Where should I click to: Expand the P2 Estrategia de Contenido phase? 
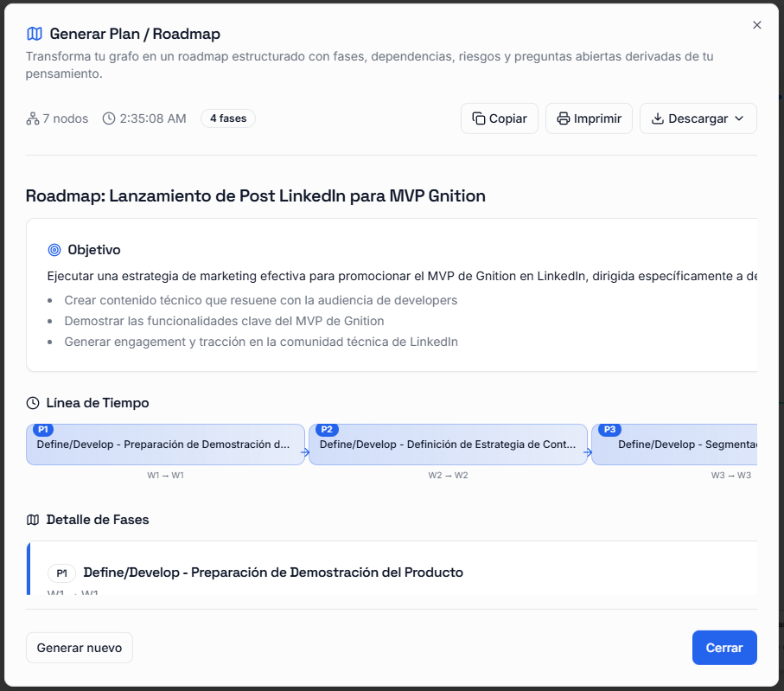click(448, 444)
